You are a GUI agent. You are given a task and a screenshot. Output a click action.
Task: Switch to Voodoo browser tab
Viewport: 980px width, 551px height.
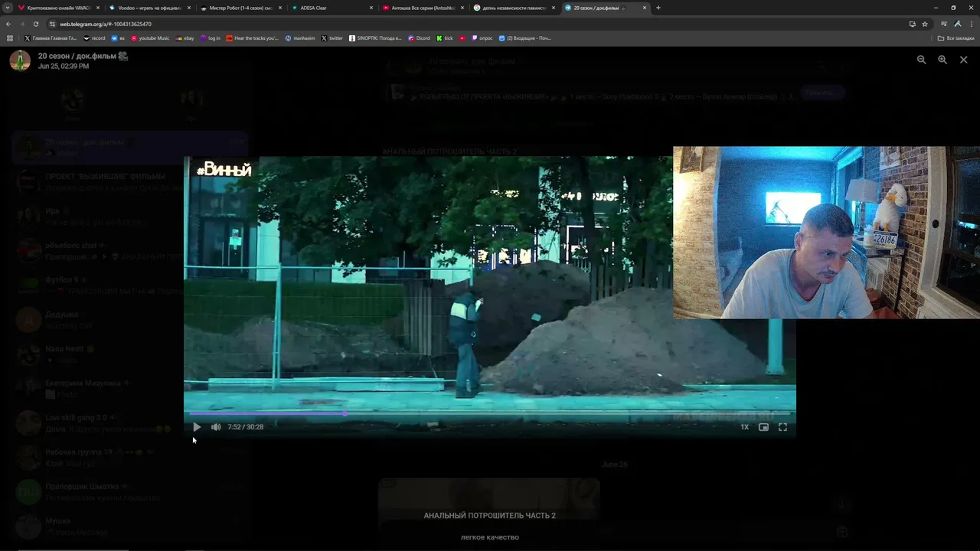point(149,8)
